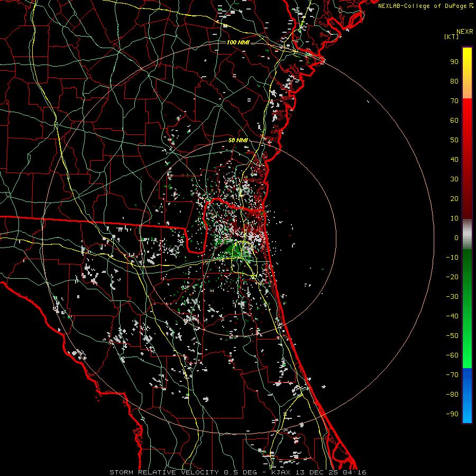Viewport: 476px width, 476px height.
Task: Click the [KT] units label
Action: click(452, 36)
